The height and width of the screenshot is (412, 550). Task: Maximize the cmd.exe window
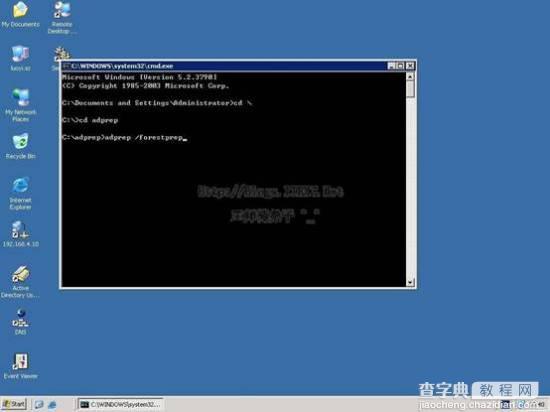coord(401,66)
